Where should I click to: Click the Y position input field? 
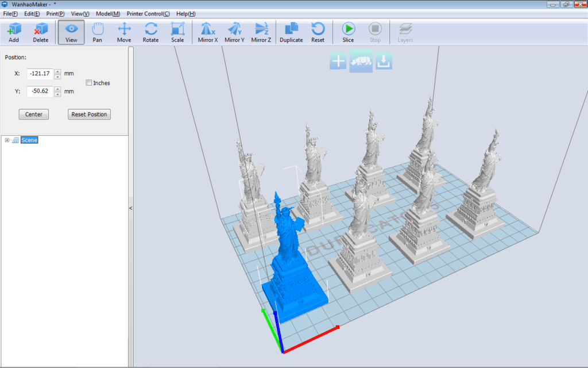pyautogui.click(x=40, y=91)
